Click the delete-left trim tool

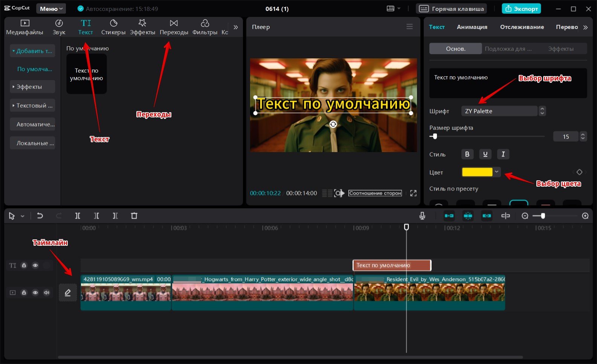(96, 216)
